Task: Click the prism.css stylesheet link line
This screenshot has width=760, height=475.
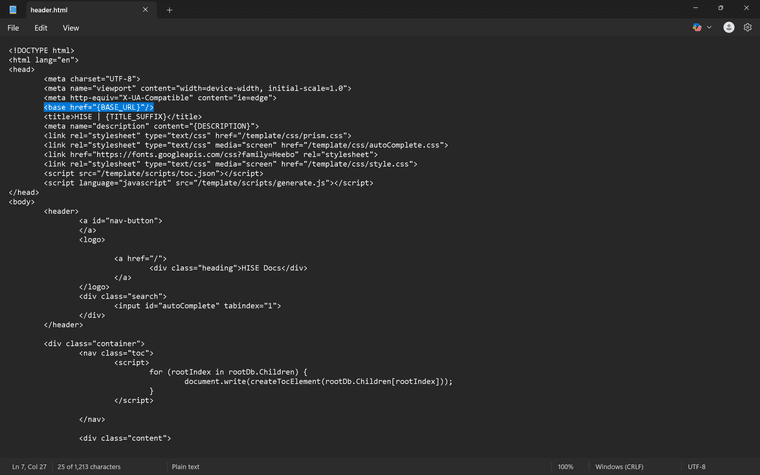Action: pos(198,136)
